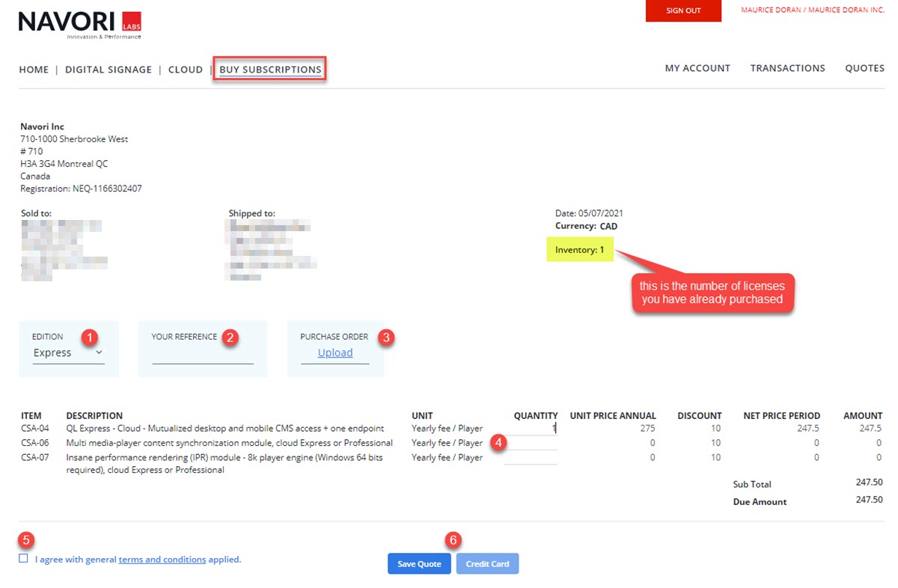
Task: Click the net price '247.5' for CSA-04
Action: point(808,429)
